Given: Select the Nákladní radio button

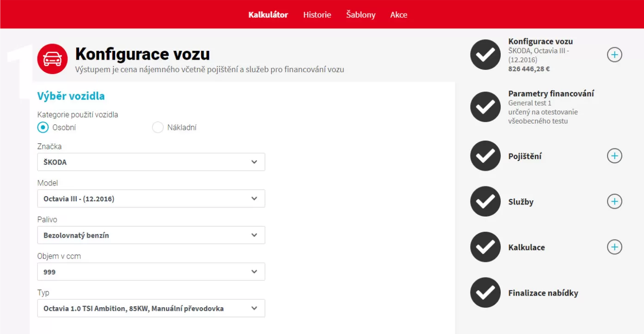Looking at the screenshot, I should [158, 127].
